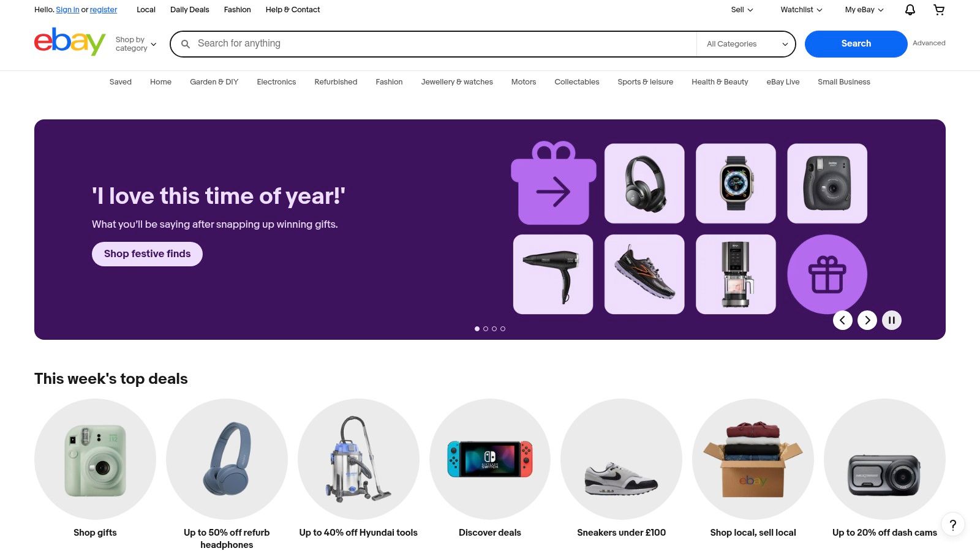Go to the next banner slide
This screenshot has height=551, width=980.
[x=867, y=320]
